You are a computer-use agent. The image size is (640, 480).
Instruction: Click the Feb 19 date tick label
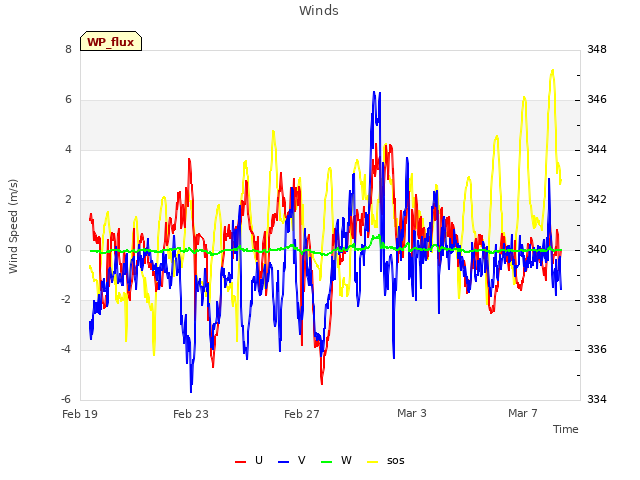pos(80,414)
